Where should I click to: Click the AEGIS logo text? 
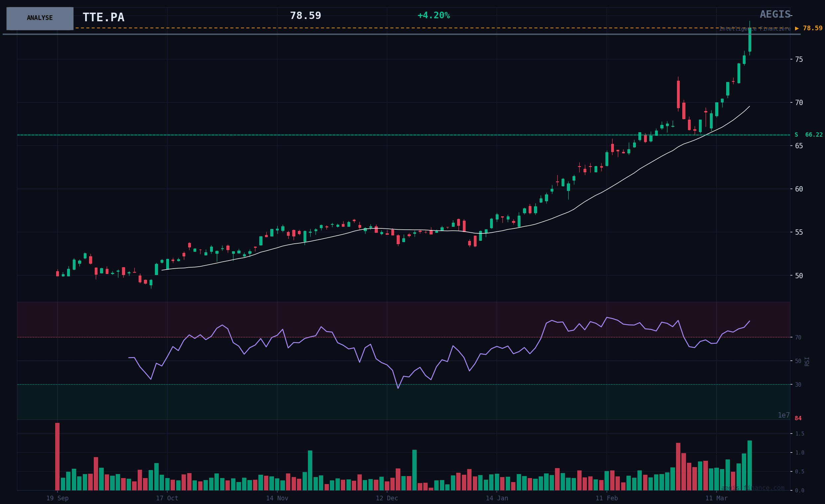pos(775,14)
